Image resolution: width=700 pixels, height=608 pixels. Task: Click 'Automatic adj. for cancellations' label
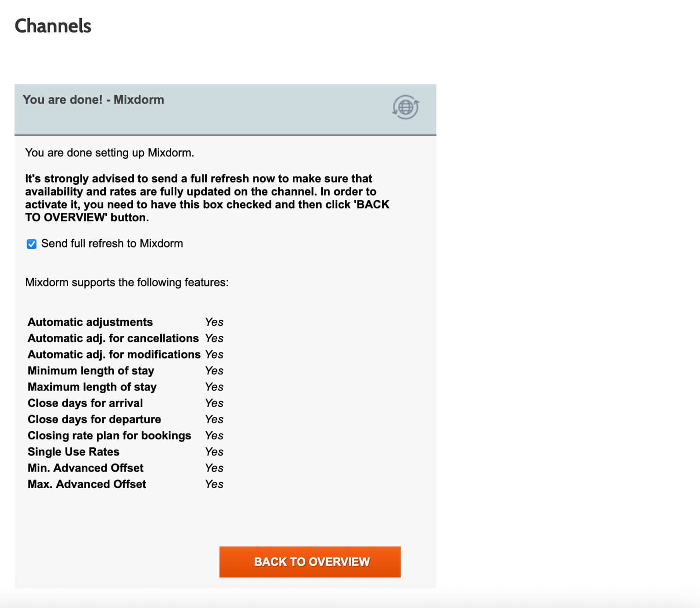[113, 338]
